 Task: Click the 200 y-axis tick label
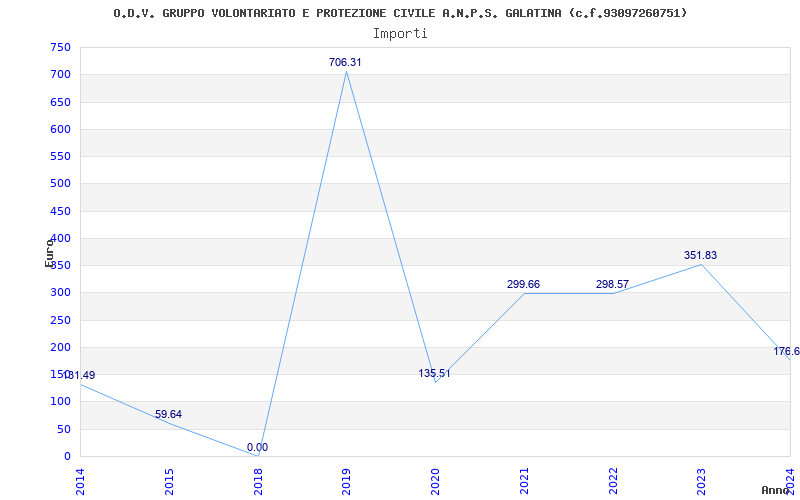(60, 347)
